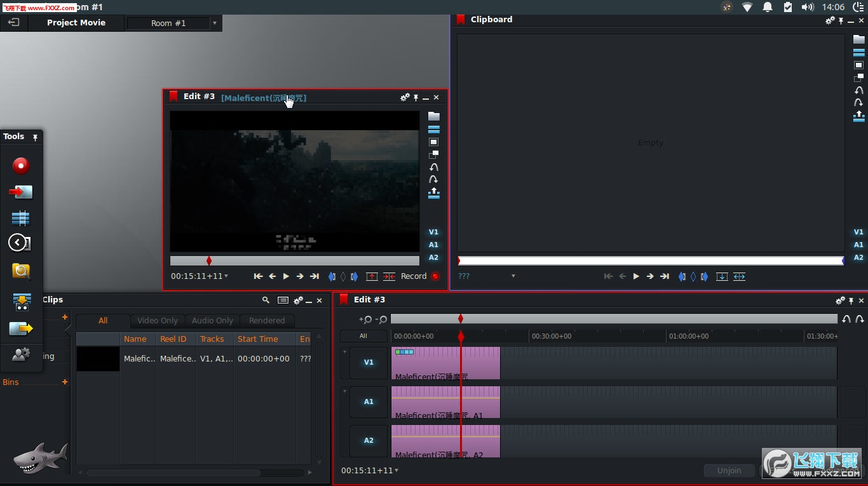868x486 pixels.
Task: Click the play-back arrow tool in Tools panel
Action: tap(20, 243)
